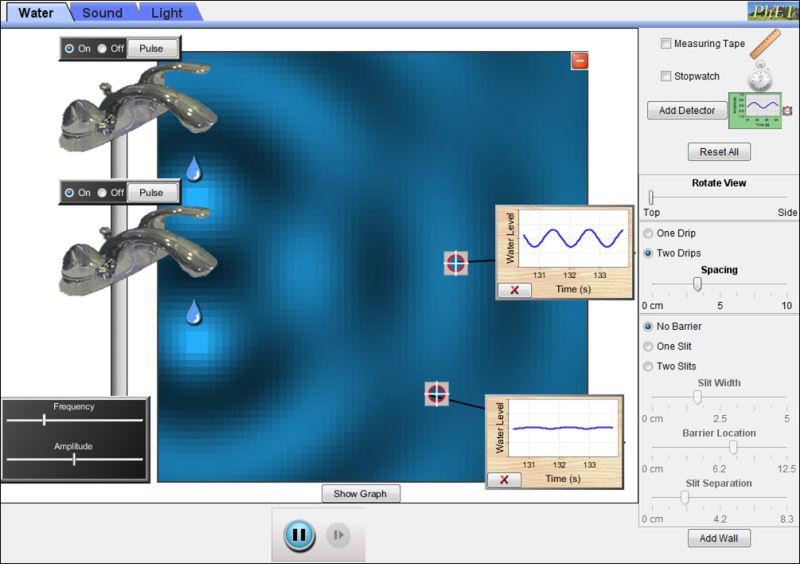Click the measuring tape ruler icon

point(765,43)
